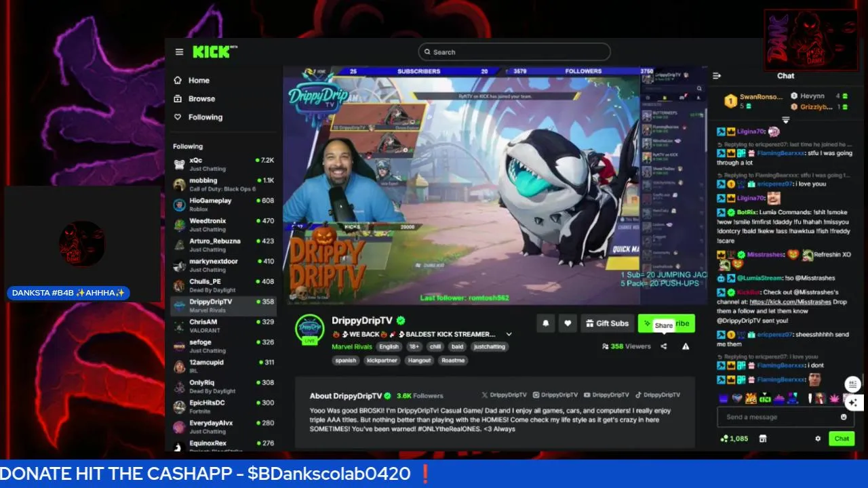Focus the Search input field
This screenshot has width=868, height=488.
click(x=514, y=52)
